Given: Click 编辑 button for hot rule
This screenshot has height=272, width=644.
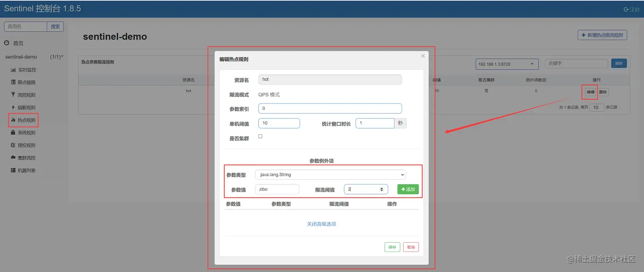Looking at the screenshot, I should pyautogui.click(x=590, y=92).
